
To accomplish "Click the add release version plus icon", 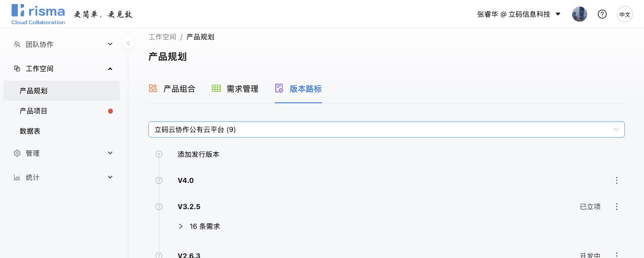I will pyautogui.click(x=159, y=154).
